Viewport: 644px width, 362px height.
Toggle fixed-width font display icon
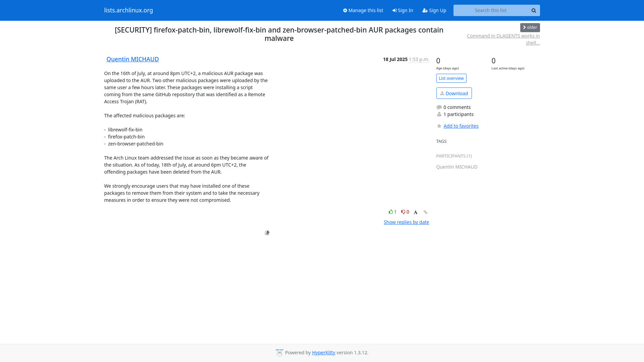pyautogui.click(x=416, y=212)
